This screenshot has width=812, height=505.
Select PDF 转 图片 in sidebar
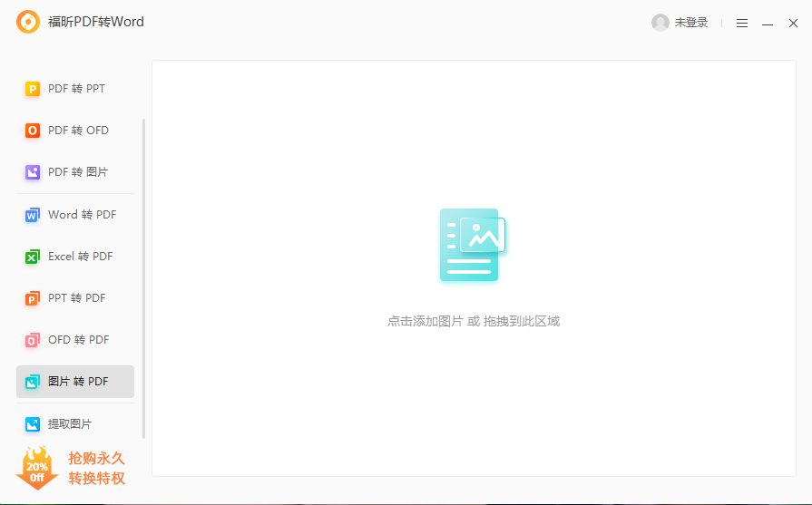(75, 171)
